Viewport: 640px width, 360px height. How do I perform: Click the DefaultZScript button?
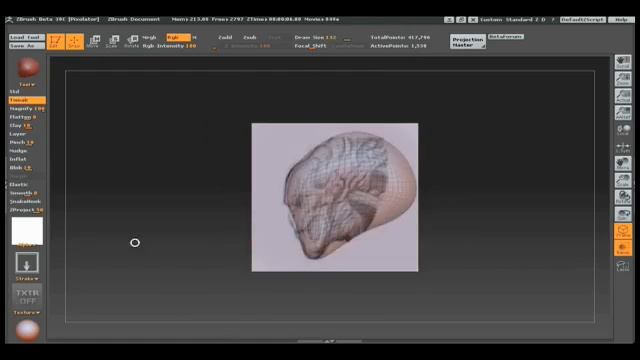click(582, 20)
